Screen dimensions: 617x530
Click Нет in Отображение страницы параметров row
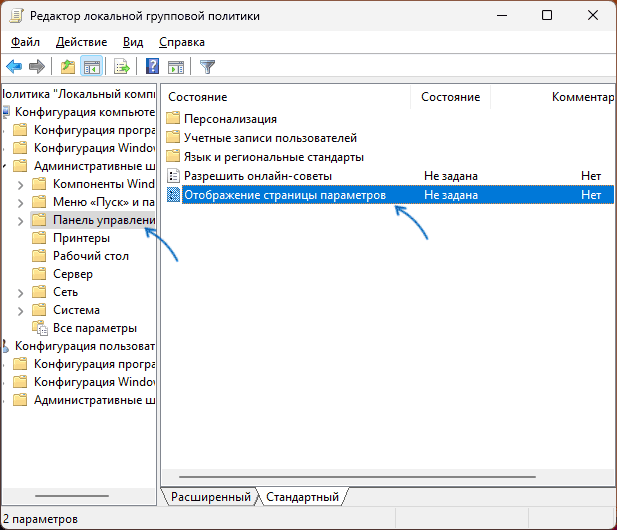(x=591, y=195)
